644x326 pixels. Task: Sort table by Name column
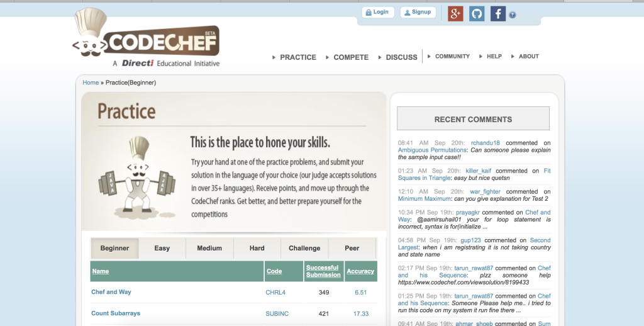[100, 271]
